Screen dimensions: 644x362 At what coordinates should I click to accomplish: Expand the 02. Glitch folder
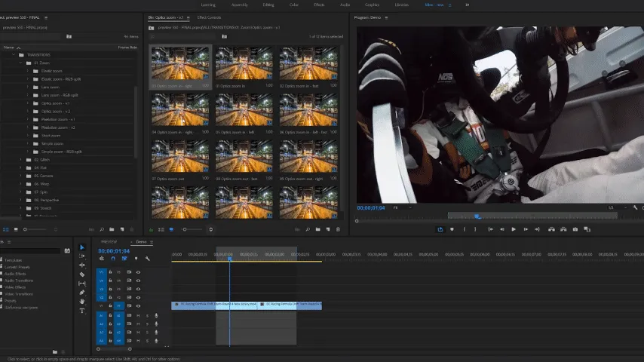pyautogui.click(x=20, y=160)
